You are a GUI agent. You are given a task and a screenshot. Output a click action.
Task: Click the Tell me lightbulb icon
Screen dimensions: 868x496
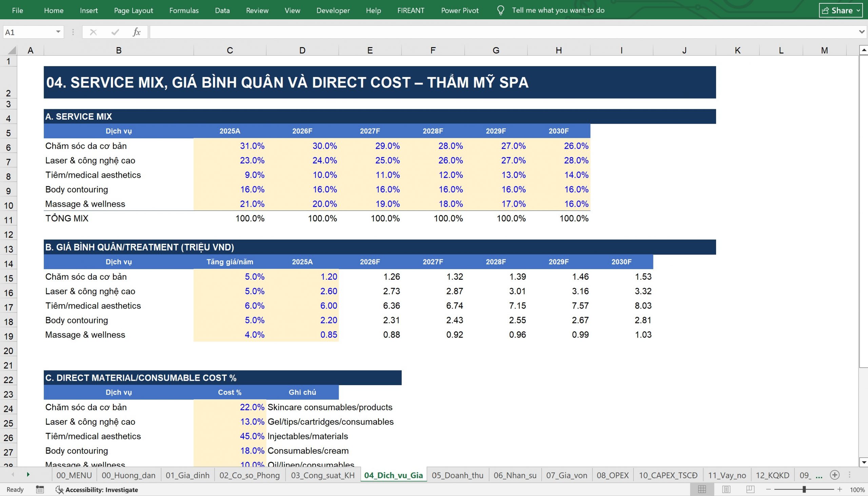[500, 10]
